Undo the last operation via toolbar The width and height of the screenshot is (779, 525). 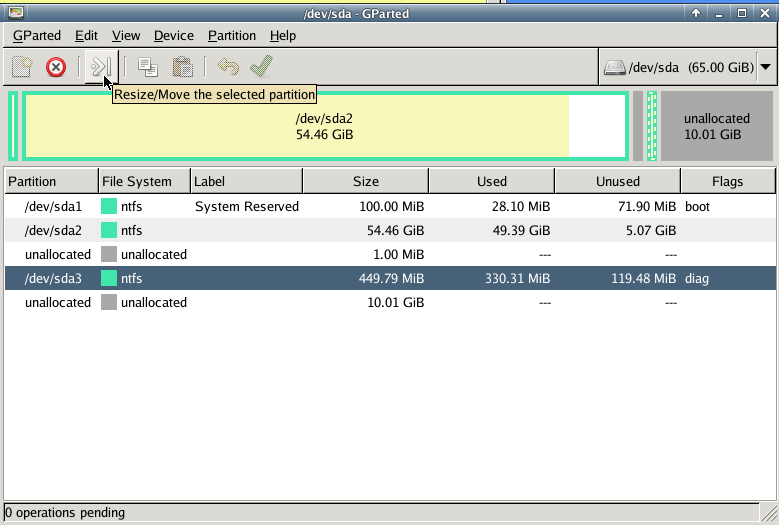tap(228, 67)
